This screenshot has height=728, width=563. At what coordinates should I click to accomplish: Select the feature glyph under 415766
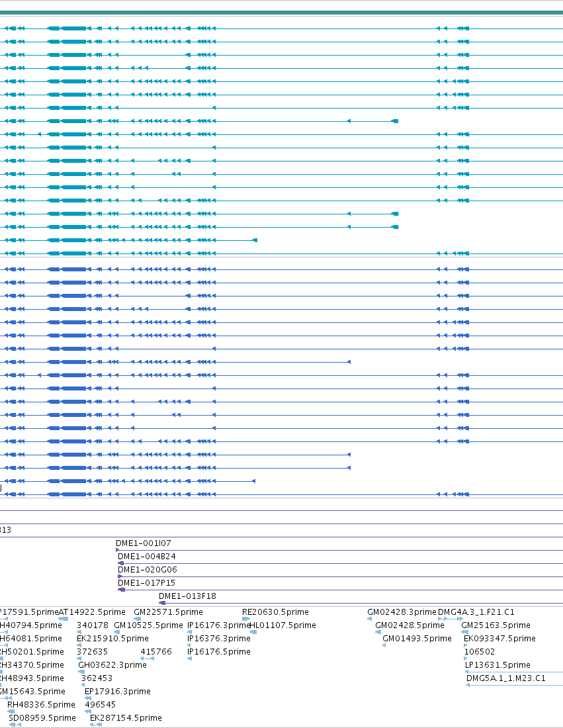tap(147, 659)
